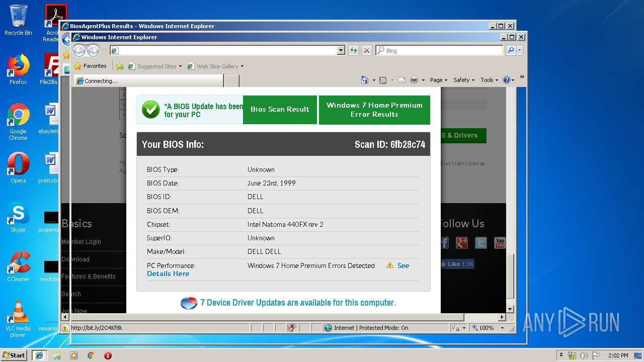The image size is (644, 362).
Task: Click inside the Bing search box
Action: (443, 50)
